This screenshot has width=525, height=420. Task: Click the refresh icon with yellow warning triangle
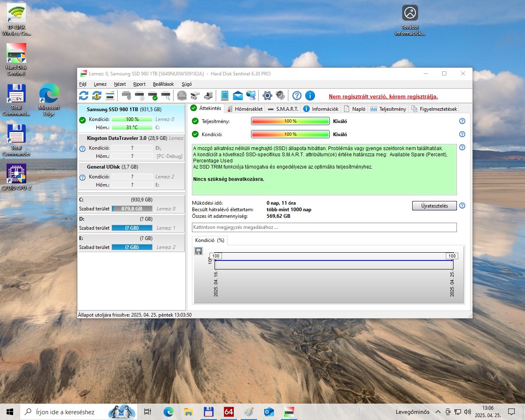tap(97, 96)
